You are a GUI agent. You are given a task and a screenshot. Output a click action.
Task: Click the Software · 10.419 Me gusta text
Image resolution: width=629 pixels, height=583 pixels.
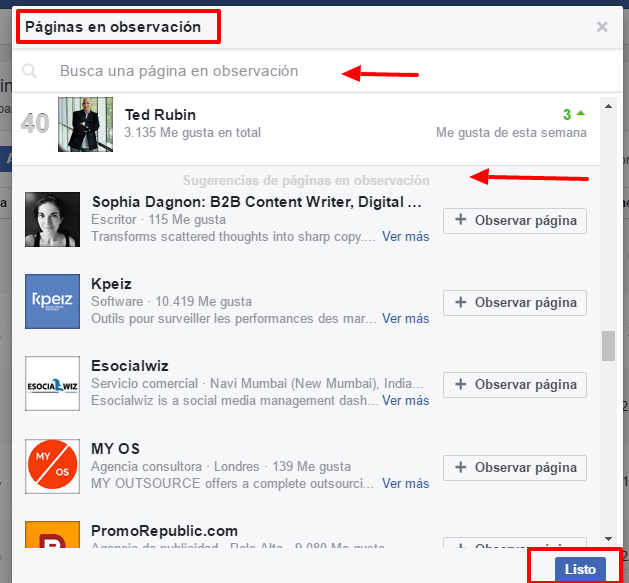click(172, 301)
